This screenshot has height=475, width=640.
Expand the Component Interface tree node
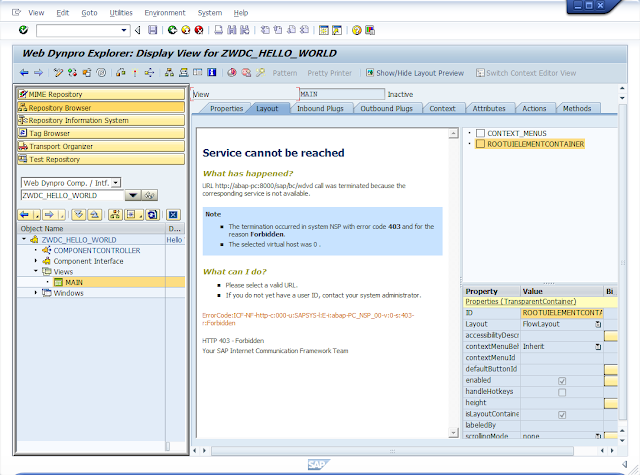[x=36, y=260]
